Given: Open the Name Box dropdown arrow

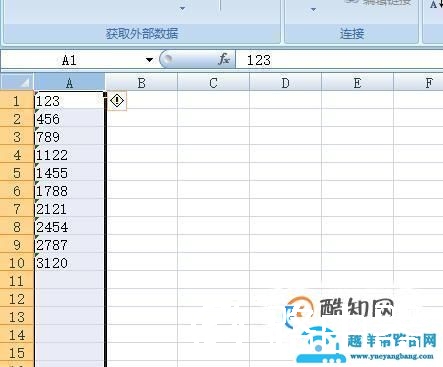Looking at the screenshot, I should (x=149, y=60).
